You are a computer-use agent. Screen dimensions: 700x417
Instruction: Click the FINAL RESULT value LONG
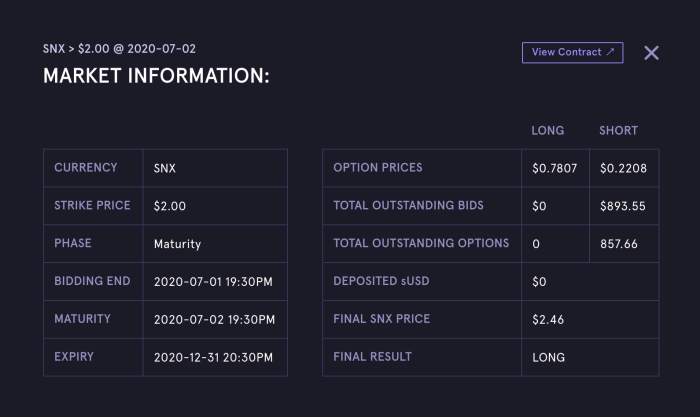coord(548,357)
